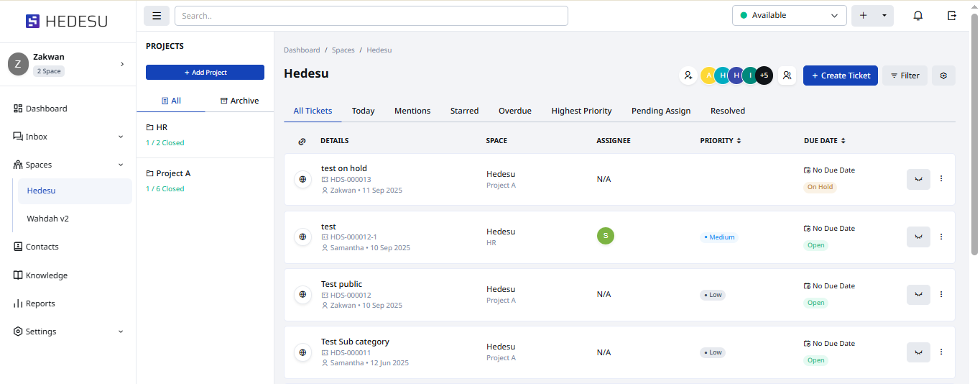Open the members list icon after +5

point(787,76)
